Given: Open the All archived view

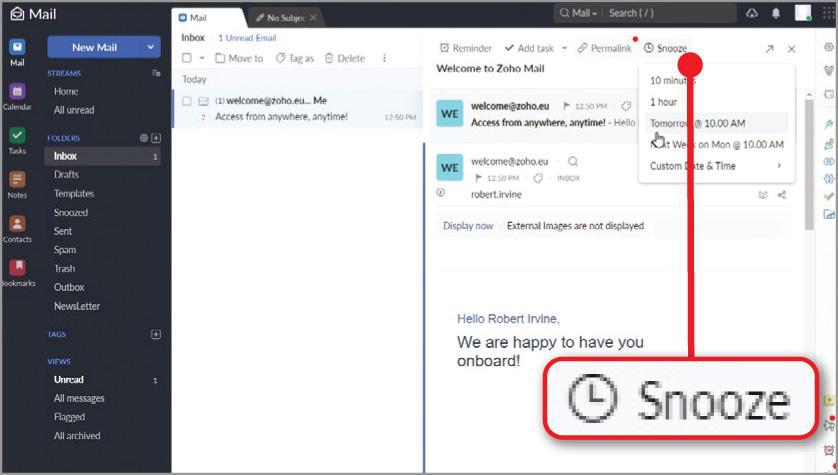Looking at the screenshot, I should [x=77, y=435].
